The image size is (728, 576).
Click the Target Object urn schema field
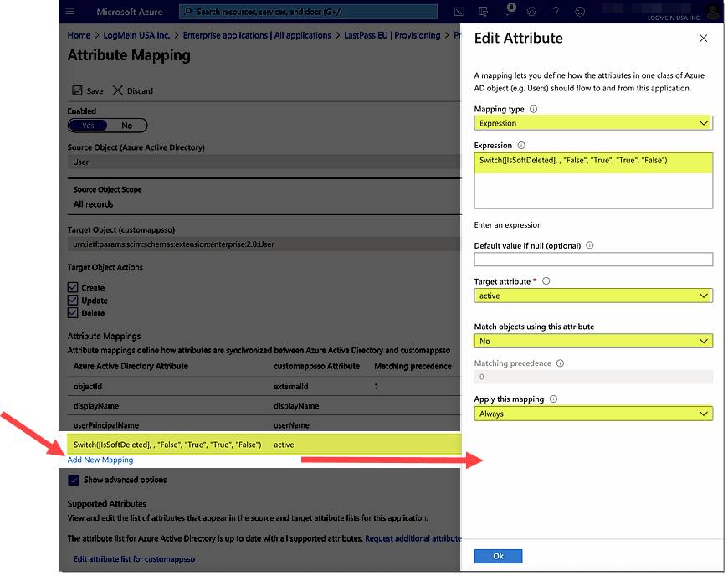point(264,244)
